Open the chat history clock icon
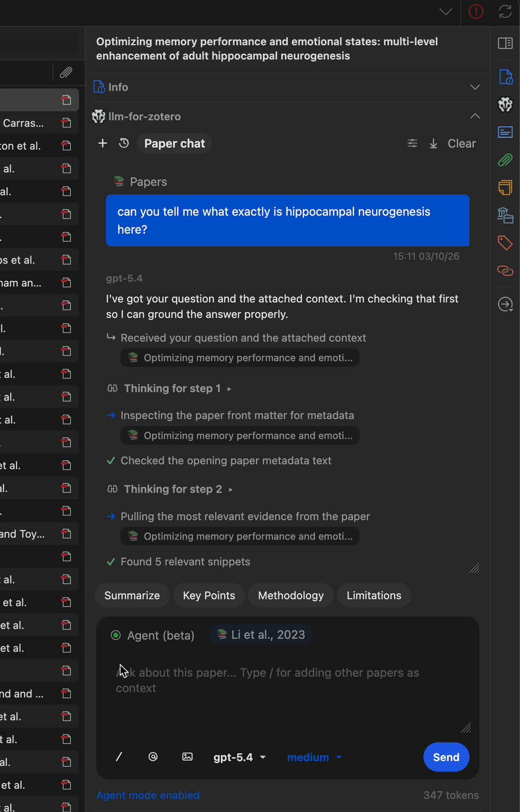The image size is (520, 812). (x=124, y=143)
